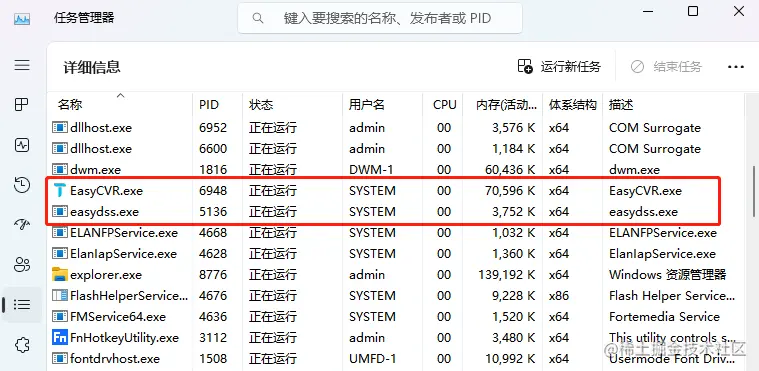Sort by the PID column header

pyautogui.click(x=217, y=104)
